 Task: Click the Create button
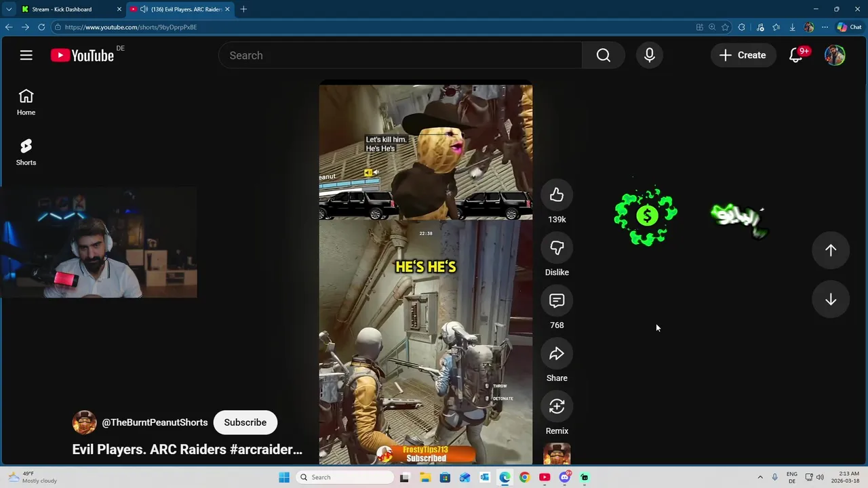click(743, 56)
